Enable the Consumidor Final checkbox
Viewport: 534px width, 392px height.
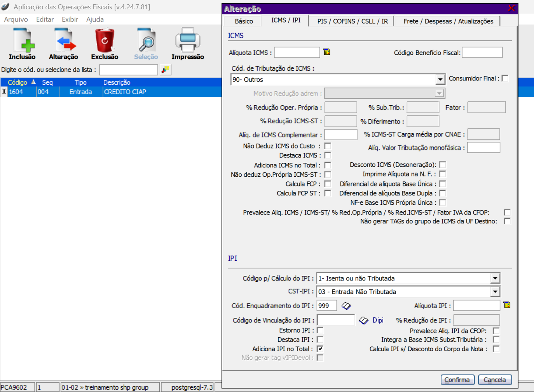coord(505,78)
